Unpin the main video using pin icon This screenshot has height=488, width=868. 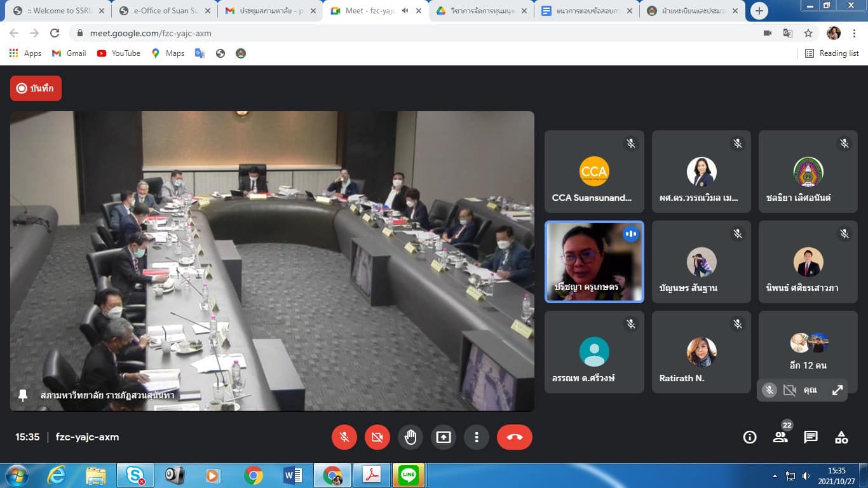pyautogui.click(x=24, y=395)
